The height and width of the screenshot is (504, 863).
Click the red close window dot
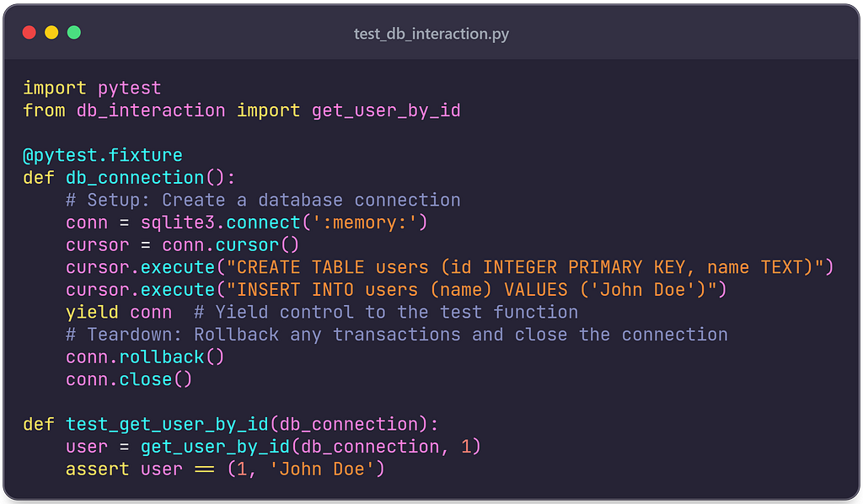coord(29,33)
